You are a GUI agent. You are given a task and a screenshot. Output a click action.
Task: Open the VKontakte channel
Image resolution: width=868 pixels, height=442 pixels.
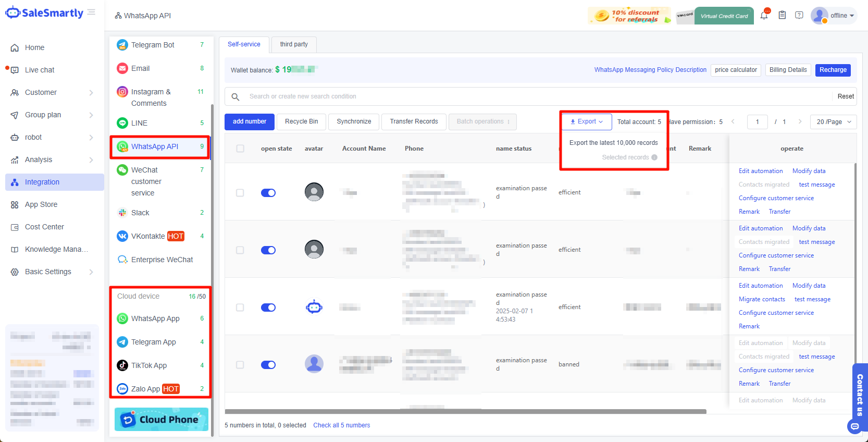click(x=160, y=236)
